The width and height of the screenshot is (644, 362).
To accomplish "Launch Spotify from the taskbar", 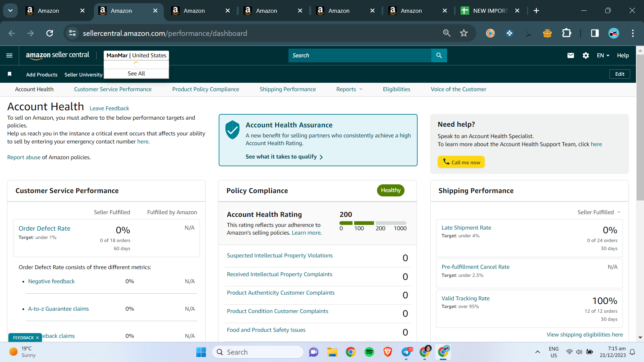I will 369,352.
